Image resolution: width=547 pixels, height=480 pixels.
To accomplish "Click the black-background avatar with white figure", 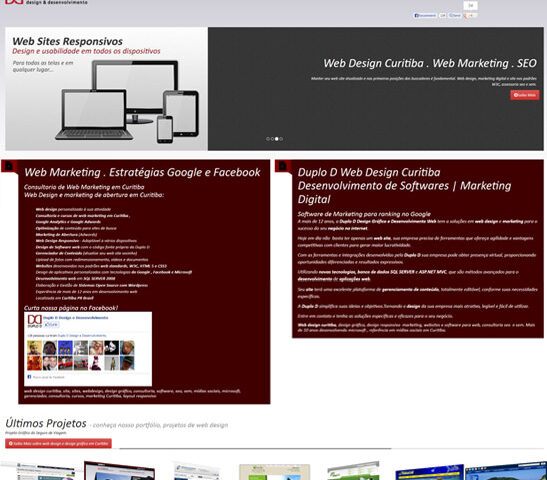I will [112, 348].
